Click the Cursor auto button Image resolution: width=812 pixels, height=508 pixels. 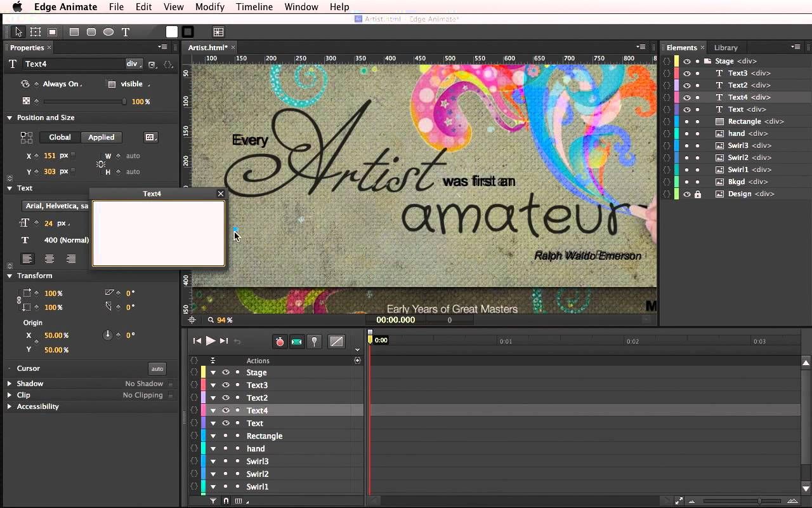[x=157, y=369]
